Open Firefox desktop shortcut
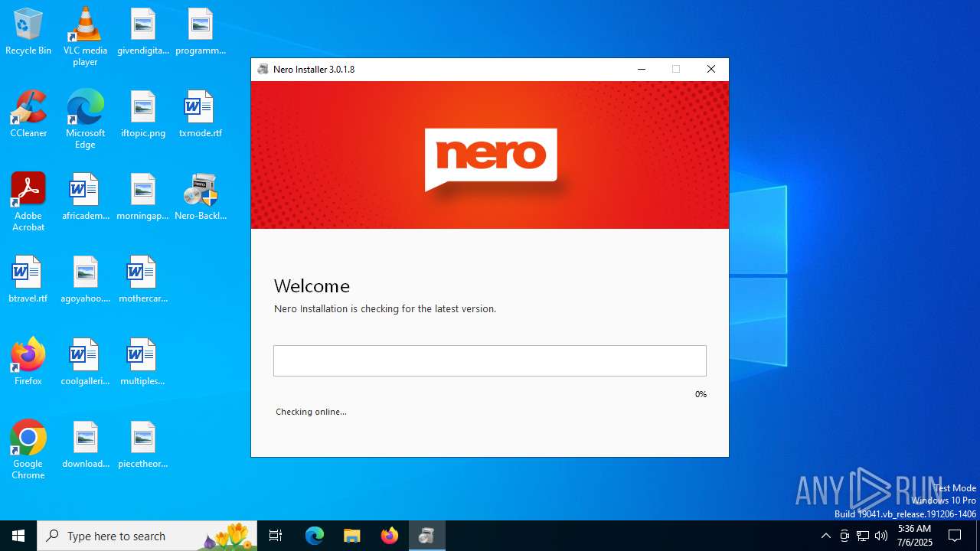The height and width of the screenshot is (551, 980). pyautogui.click(x=28, y=362)
